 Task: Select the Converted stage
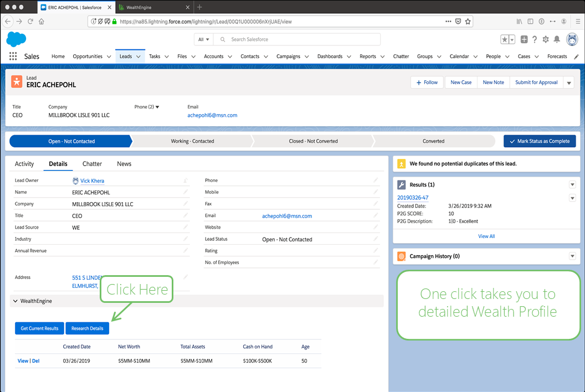[434, 141]
